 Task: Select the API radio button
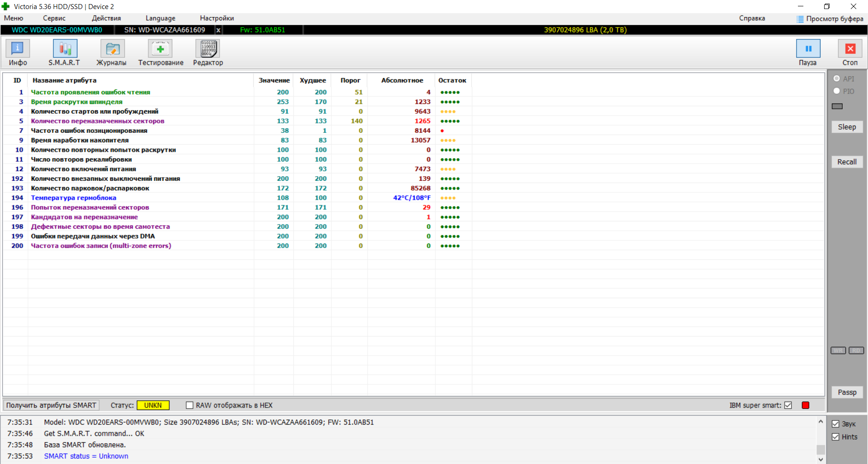(x=837, y=79)
